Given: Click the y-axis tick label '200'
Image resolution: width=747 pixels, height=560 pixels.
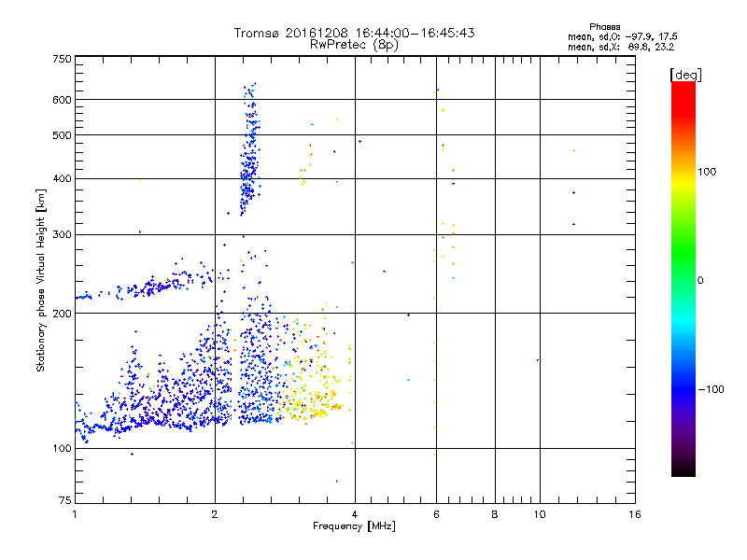Looking at the screenshot, I should tap(62, 314).
